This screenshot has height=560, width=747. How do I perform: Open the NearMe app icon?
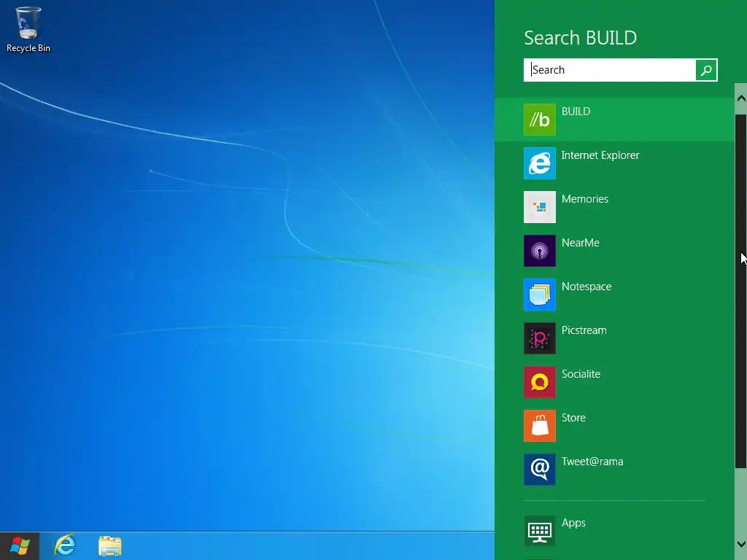(539, 251)
